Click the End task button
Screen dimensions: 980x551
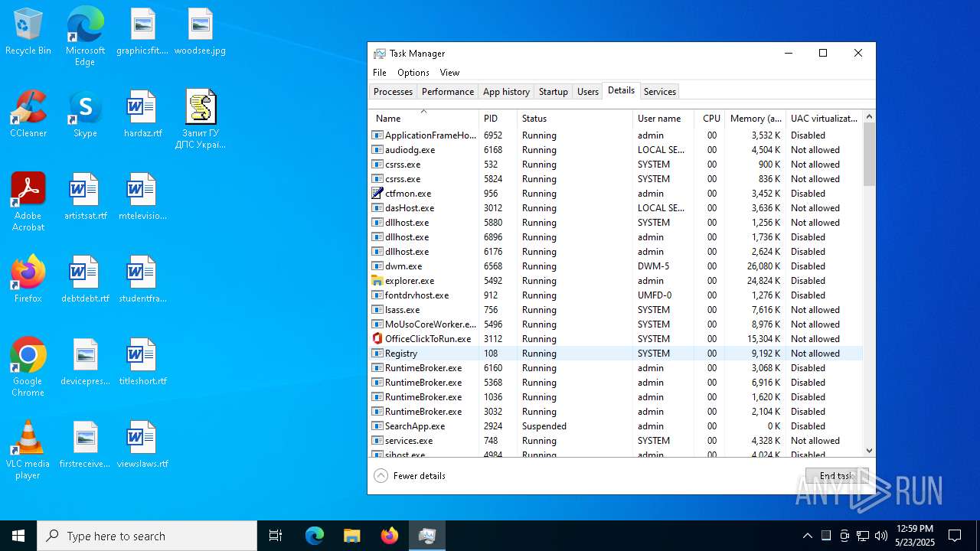pyautogui.click(x=837, y=476)
